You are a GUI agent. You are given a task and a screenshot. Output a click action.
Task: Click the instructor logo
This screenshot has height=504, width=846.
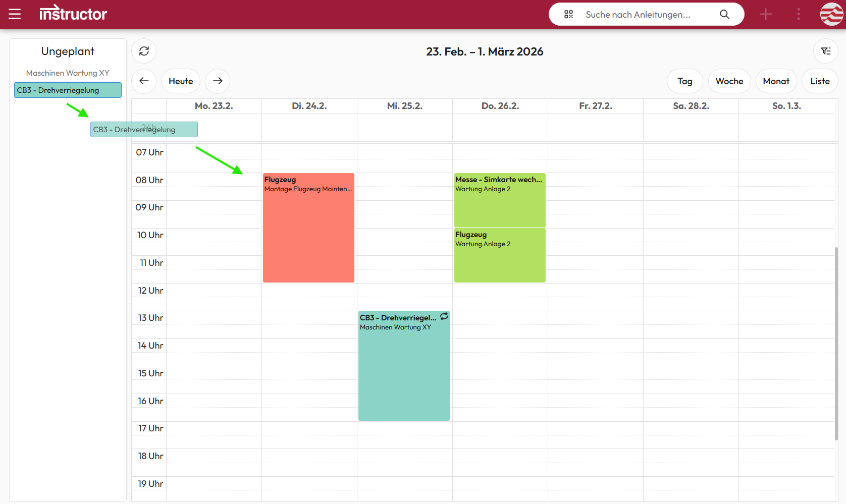click(x=73, y=14)
